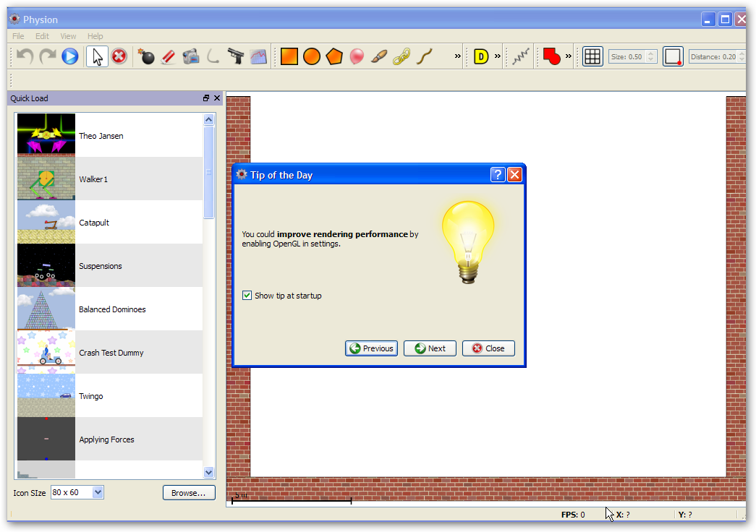The height and width of the screenshot is (532, 756).
Task: Click the greyed-out curved hook tool
Action: pos(213,56)
